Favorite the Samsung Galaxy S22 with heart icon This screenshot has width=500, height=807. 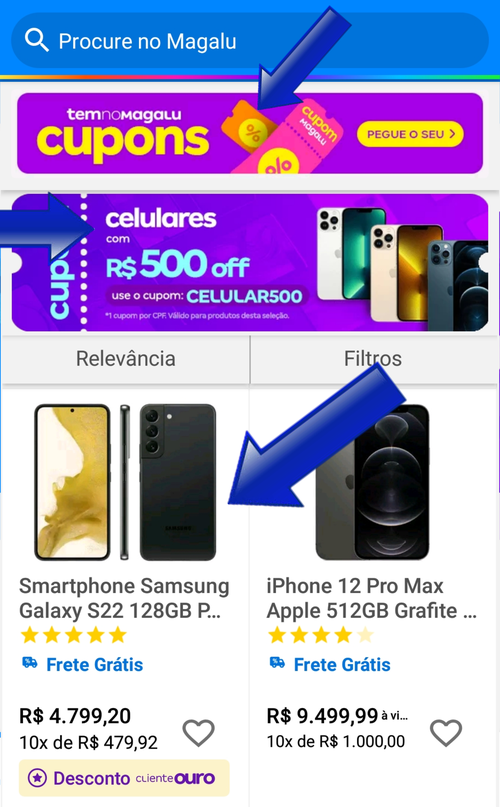tap(199, 732)
